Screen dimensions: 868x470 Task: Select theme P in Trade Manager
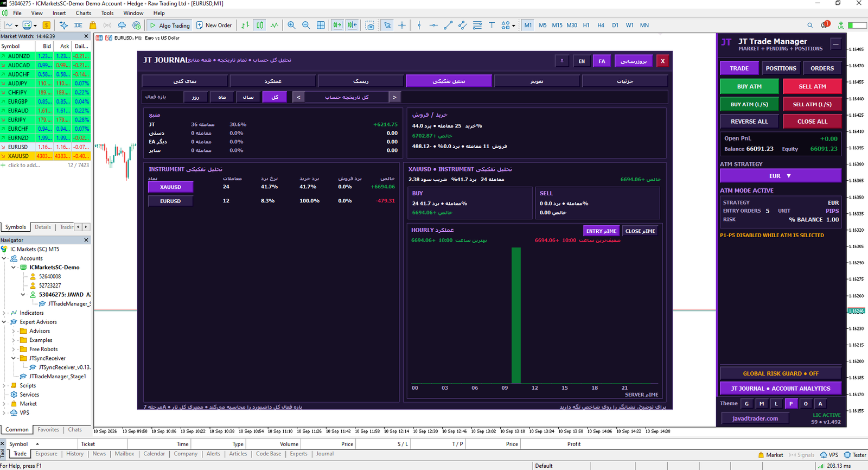tap(791, 403)
